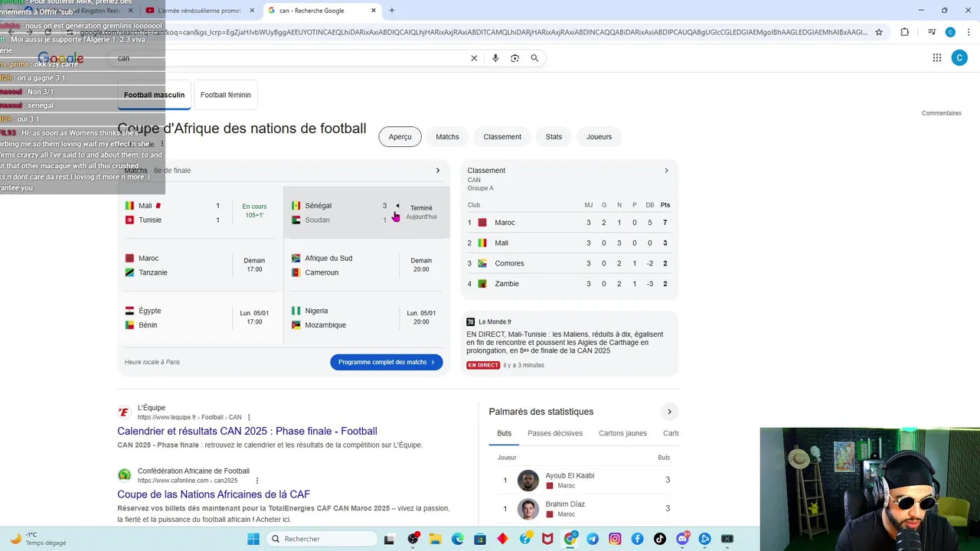Screen dimensions: 980x551
Task: Open Microsoft Store from taskbar
Action: (480, 539)
